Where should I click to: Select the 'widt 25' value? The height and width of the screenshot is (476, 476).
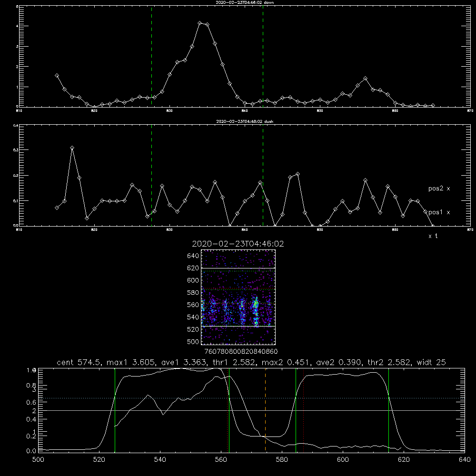[431, 362]
